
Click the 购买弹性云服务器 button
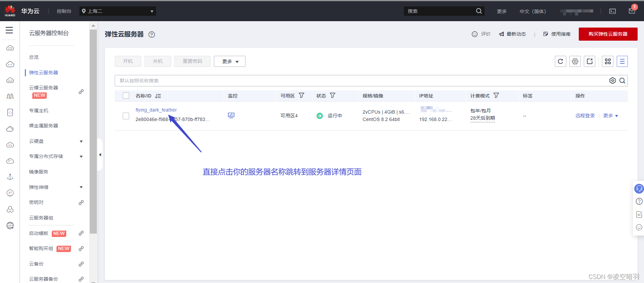click(608, 34)
